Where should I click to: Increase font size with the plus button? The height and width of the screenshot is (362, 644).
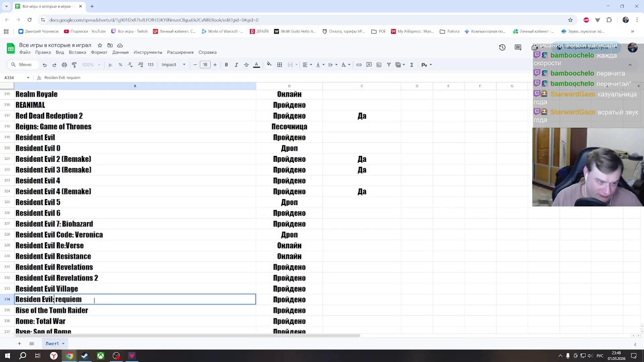coord(215,65)
